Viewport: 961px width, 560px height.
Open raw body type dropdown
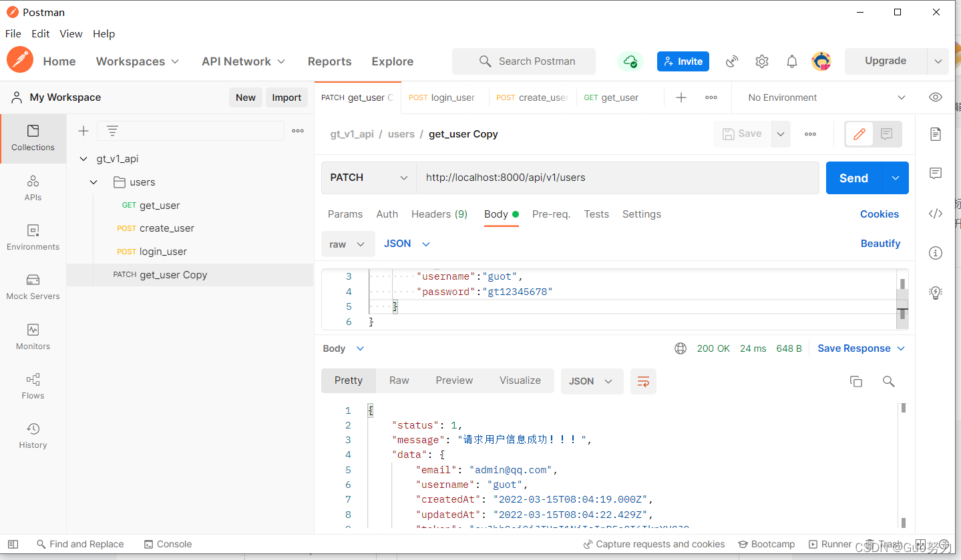click(x=347, y=244)
